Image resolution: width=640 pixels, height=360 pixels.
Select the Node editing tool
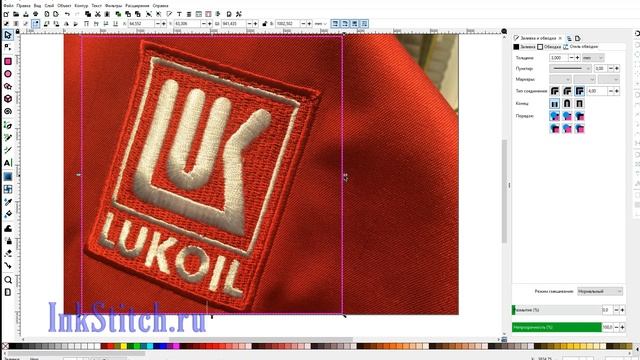coord(8,48)
